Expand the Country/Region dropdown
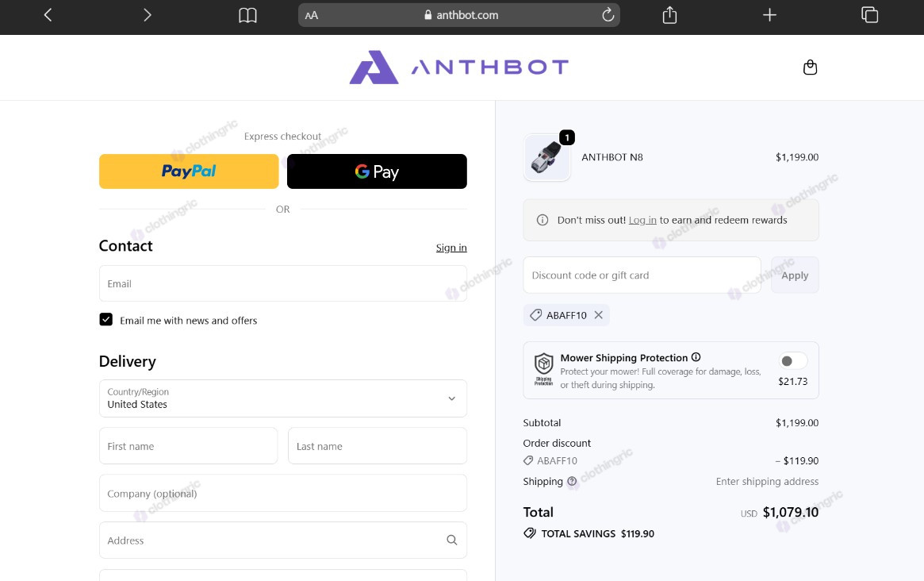The height and width of the screenshot is (581, 924). click(283, 398)
